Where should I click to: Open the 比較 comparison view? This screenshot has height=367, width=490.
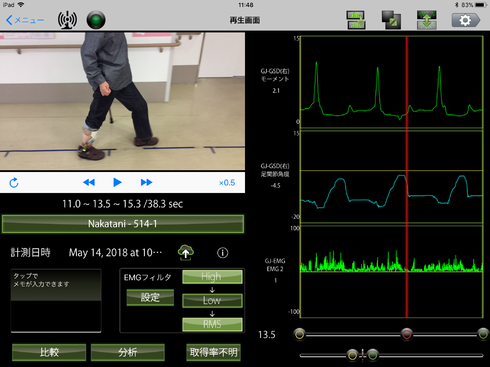[49, 352]
